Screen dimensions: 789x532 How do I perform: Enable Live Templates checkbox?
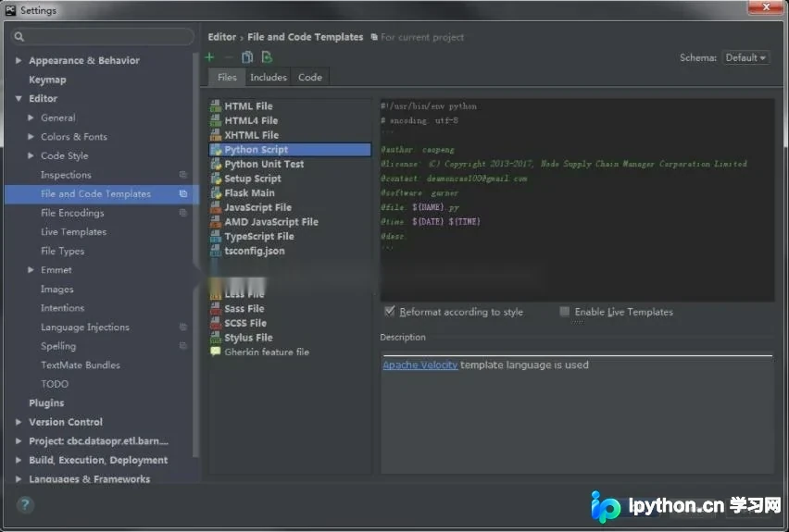point(565,312)
